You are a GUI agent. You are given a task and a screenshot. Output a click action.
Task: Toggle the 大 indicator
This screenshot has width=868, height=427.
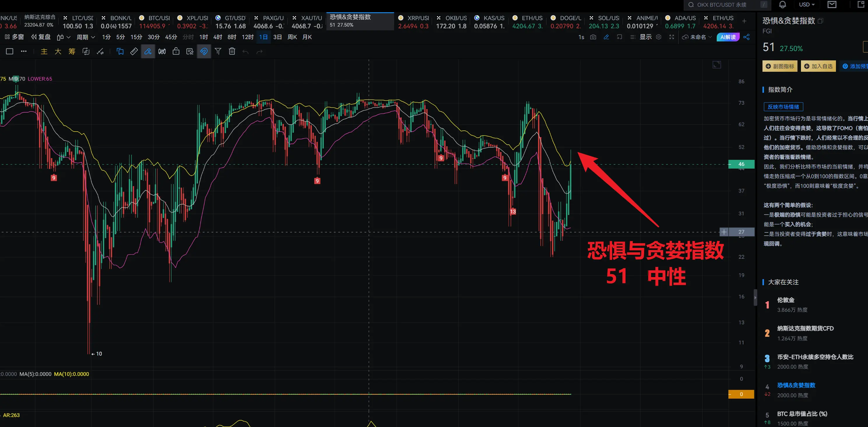pos(58,51)
